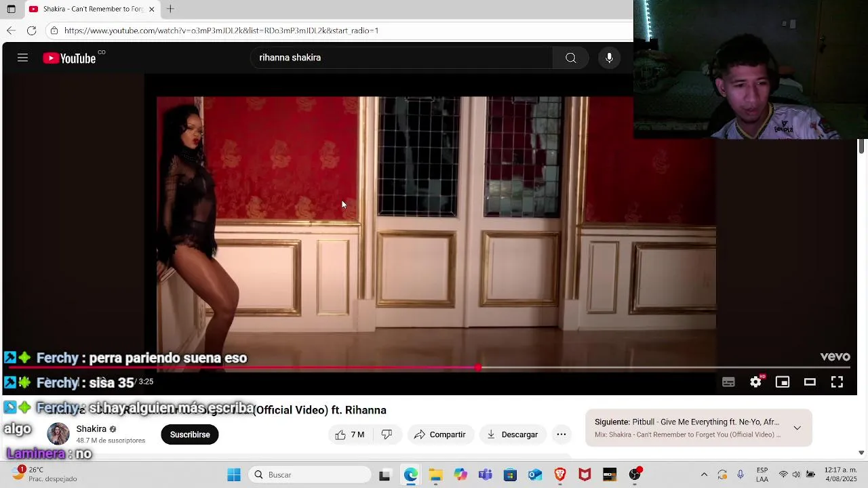Open the 26°C weather widget
868x488 pixels.
click(x=45, y=474)
